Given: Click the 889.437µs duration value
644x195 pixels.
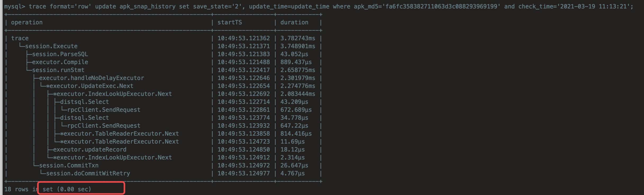Looking at the screenshot, I should [x=296, y=62].
